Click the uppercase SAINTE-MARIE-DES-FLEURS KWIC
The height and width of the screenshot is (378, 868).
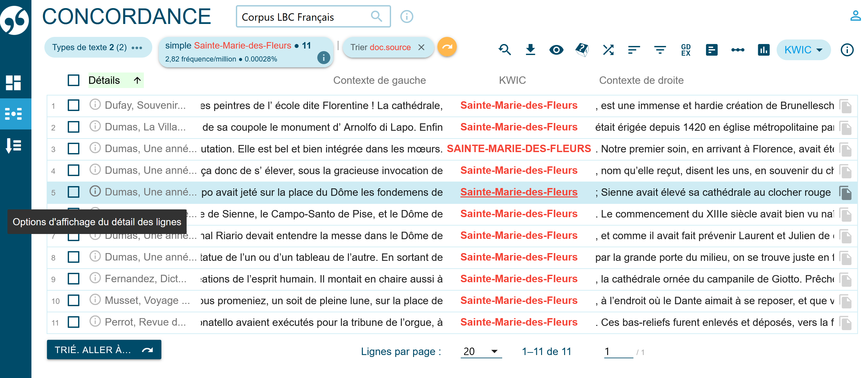click(x=519, y=149)
